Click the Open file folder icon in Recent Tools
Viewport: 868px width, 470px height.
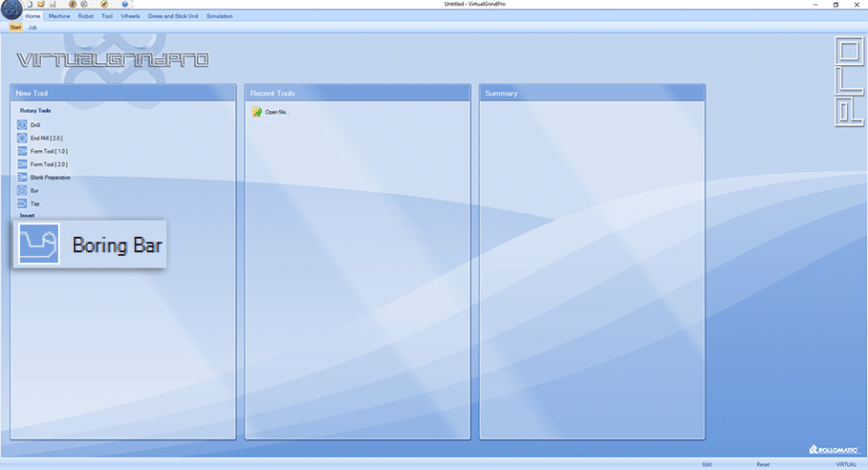(x=257, y=112)
